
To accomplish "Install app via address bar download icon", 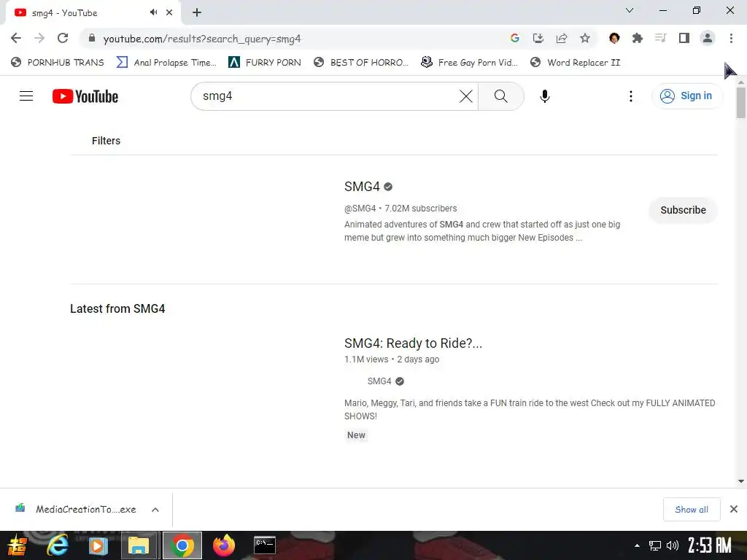I will coord(538,38).
